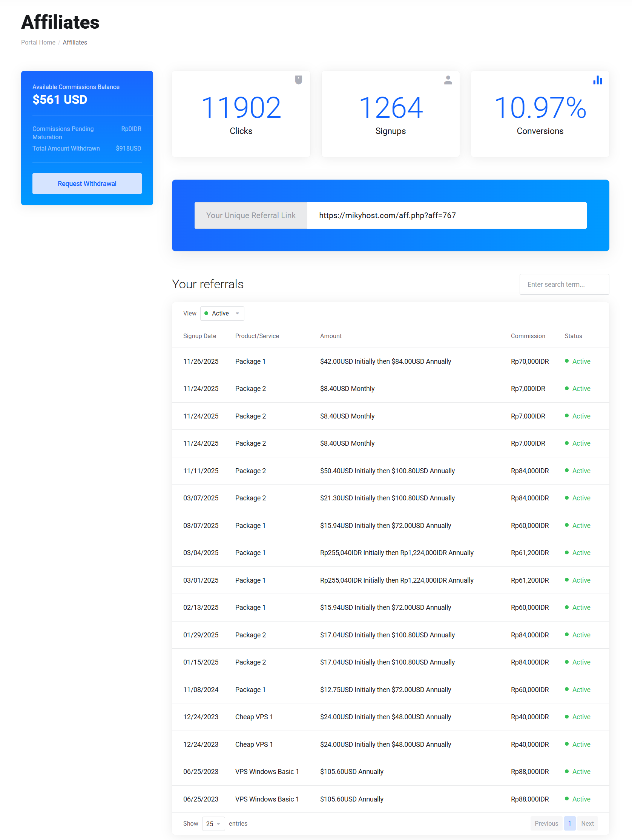
Task: Open the View Active filter dropdown
Action: point(222,313)
